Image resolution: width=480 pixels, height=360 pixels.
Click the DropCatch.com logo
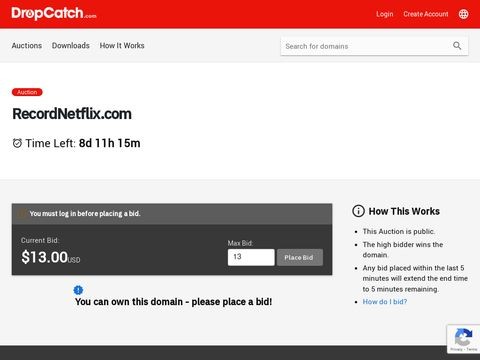[x=54, y=13]
